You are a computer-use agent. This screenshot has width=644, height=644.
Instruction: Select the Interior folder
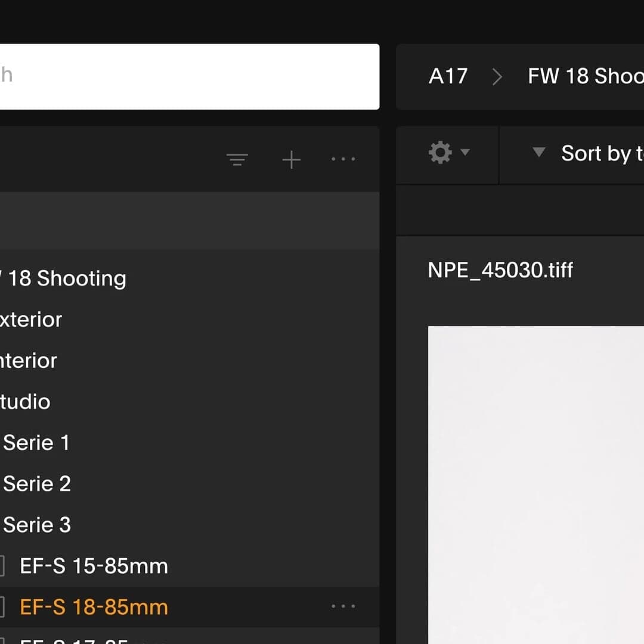point(28,361)
